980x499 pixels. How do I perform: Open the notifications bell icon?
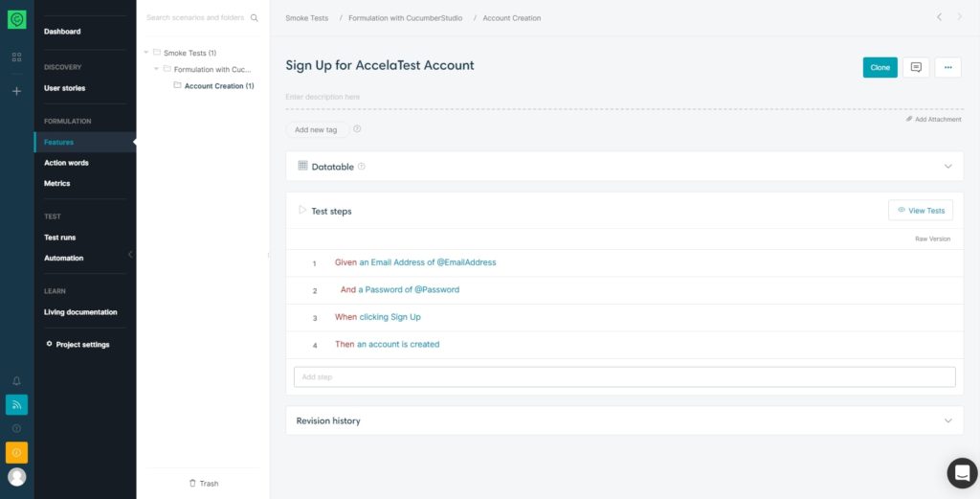point(17,381)
